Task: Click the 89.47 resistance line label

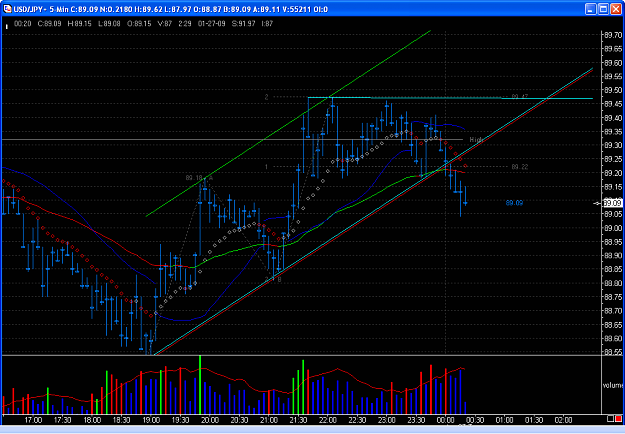Action: 520,97
